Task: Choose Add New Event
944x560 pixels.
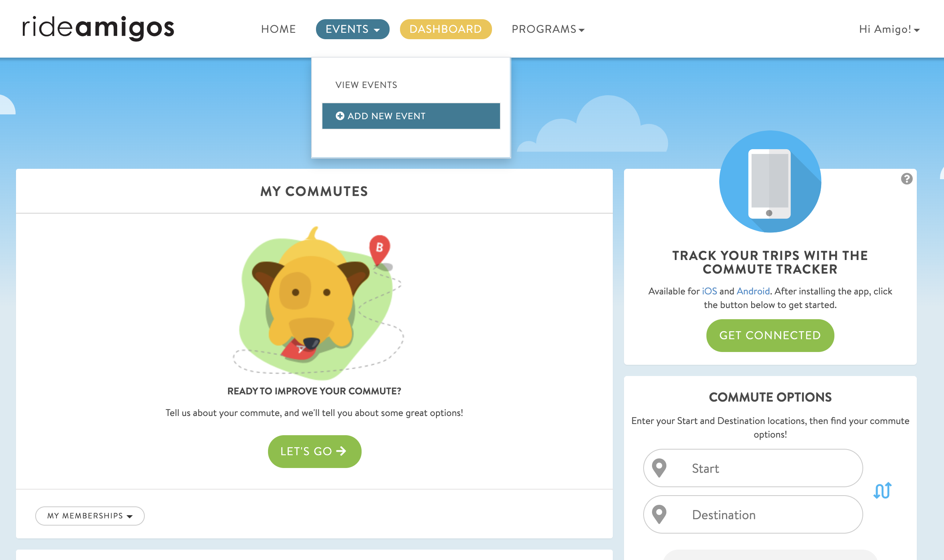Action: [x=411, y=116]
